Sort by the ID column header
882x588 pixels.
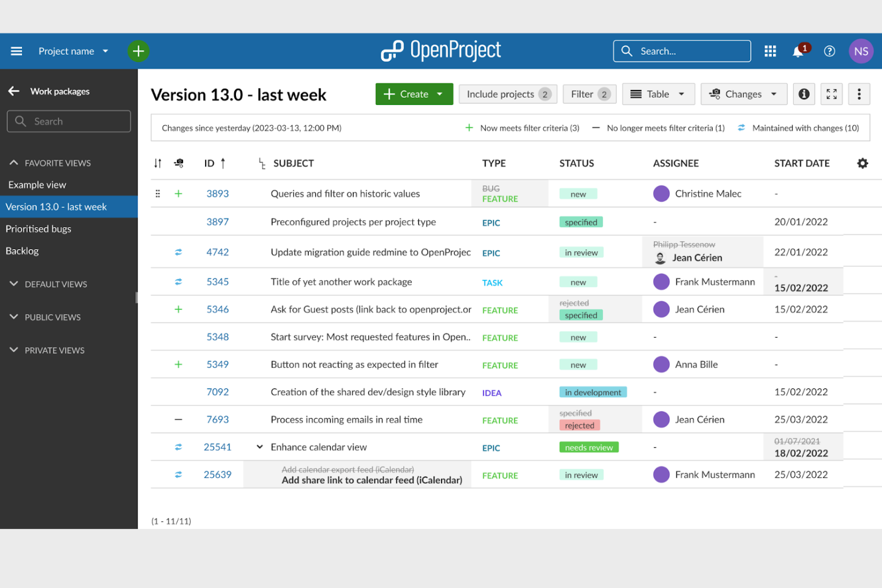[x=209, y=163]
